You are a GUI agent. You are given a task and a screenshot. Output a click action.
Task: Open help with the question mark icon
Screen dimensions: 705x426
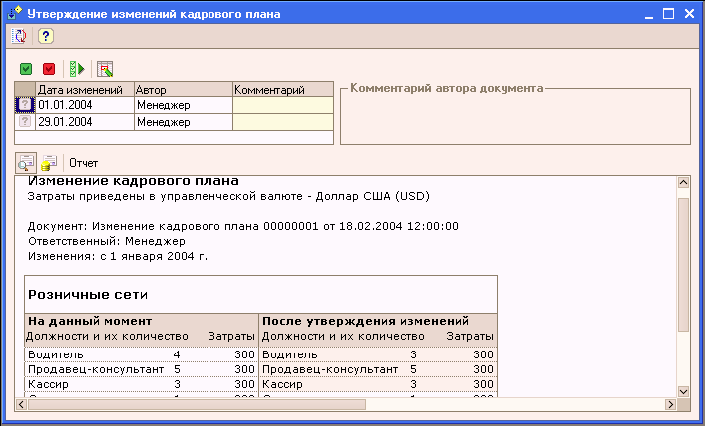coord(45,36)
